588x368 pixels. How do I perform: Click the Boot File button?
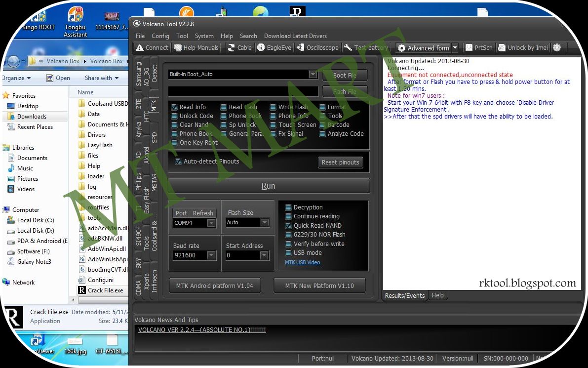click(x=345, y=75)
